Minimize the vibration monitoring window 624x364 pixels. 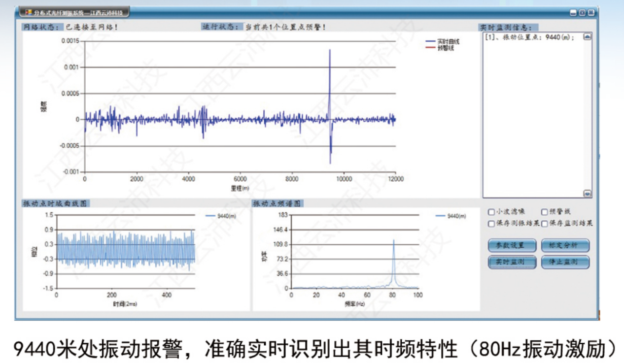(x=573, y=13)
